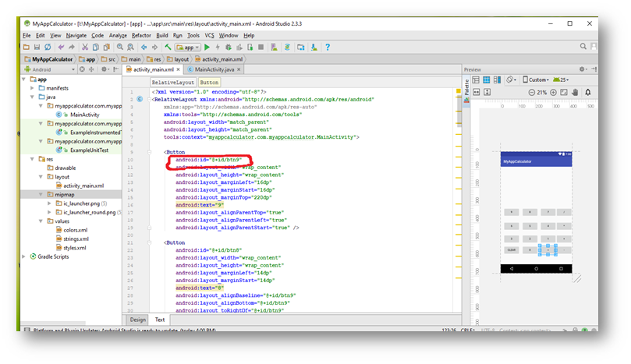Open the app run configuration dropdown
Image resolution: width=631 pixels, height=364 pixels.
coord(188,47)
